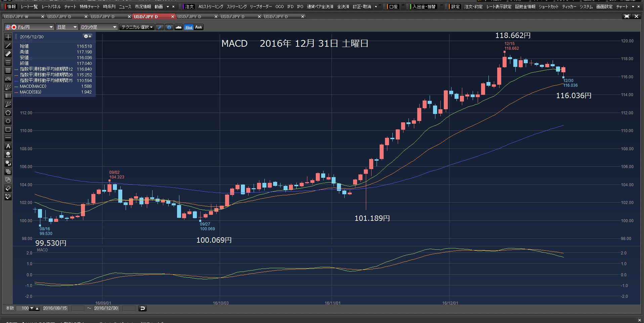644x323 pixels.
Task: Expand the 注文 group overflow arrow after 訂正・取消
Action: coord(376,7)
